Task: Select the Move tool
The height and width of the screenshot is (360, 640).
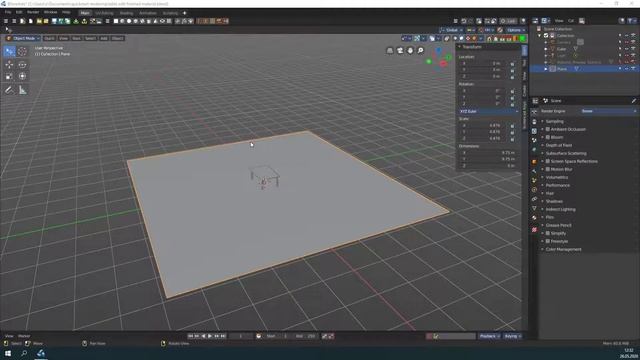Action: point(9,64)
